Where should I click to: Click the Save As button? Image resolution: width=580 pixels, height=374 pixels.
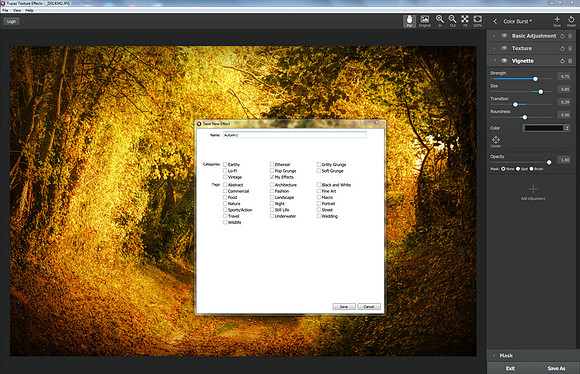pos(556,368)
